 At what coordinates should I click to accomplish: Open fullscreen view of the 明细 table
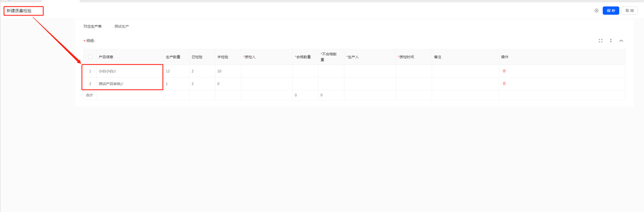601,41
